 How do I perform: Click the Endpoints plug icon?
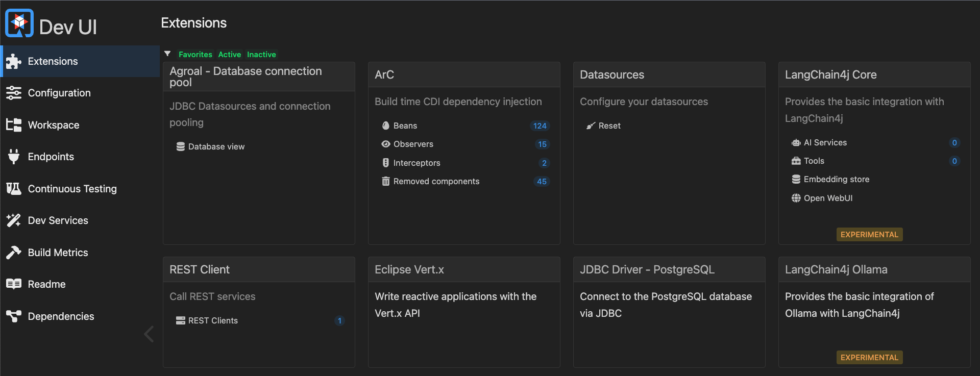[x=14, y=157]
